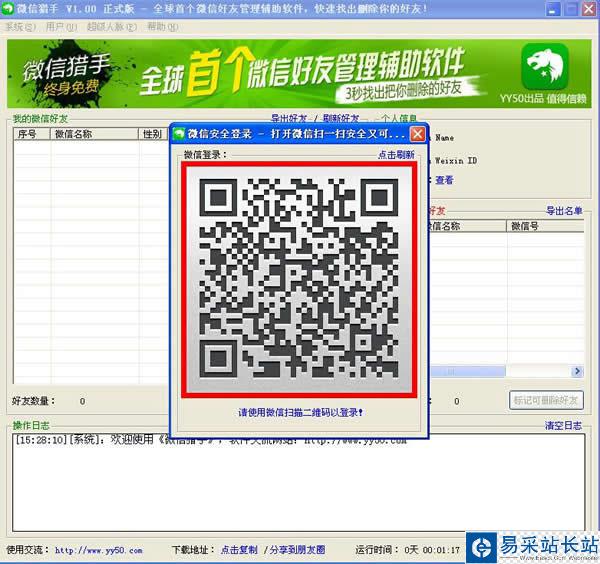Open the 超级人脉 menu
This screenshot has width=600, height=564.
pos(111,27)
